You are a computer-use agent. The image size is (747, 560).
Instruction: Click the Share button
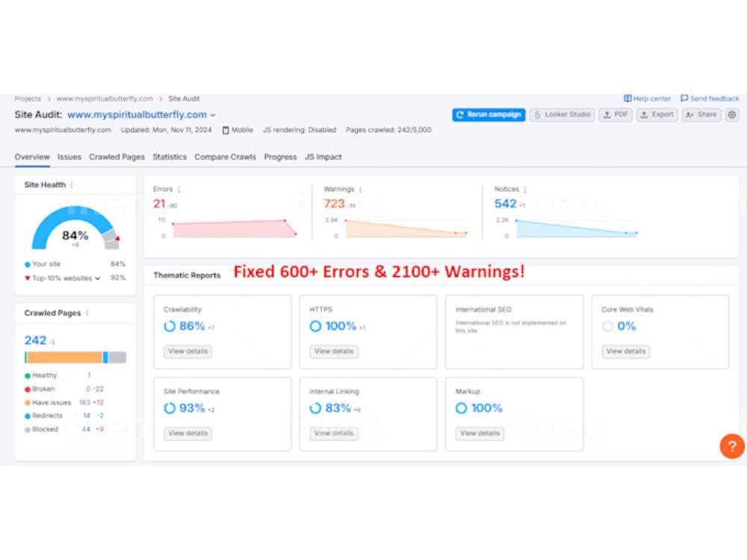pos(701,115)
